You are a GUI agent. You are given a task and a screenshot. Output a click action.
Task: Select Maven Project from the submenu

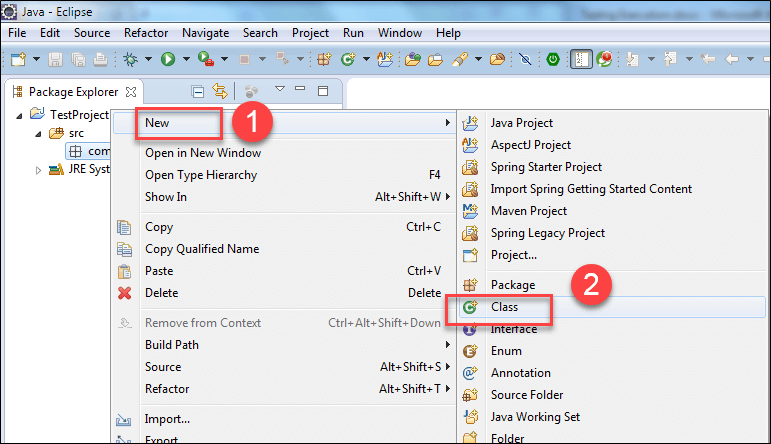528,211
